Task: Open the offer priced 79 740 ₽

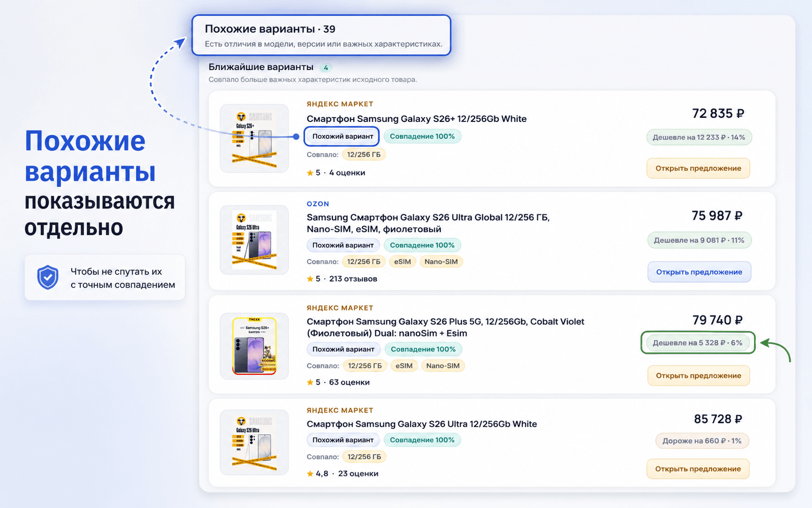Action: click(x=698, y=376)
